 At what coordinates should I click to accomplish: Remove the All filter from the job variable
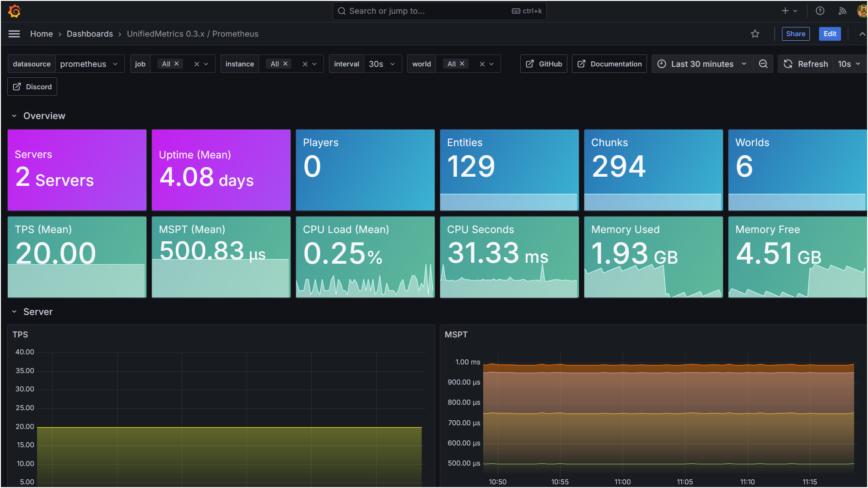tap(177, 63)
